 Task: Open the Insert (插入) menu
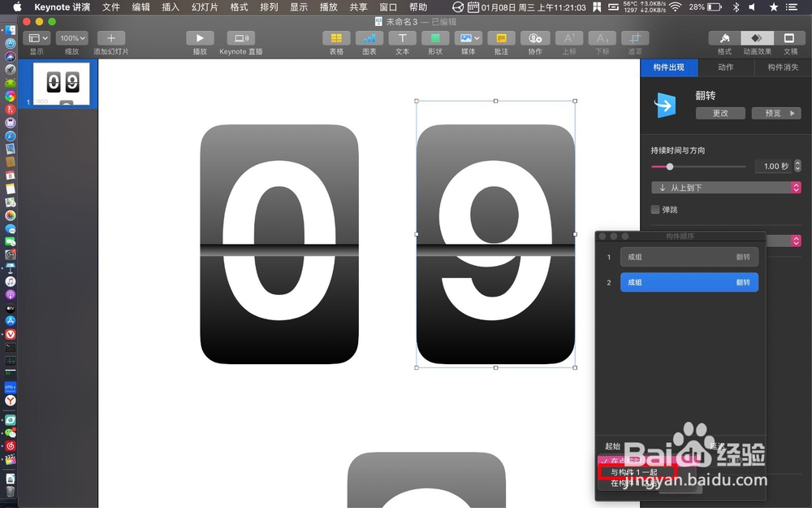(x=170, y=7)
